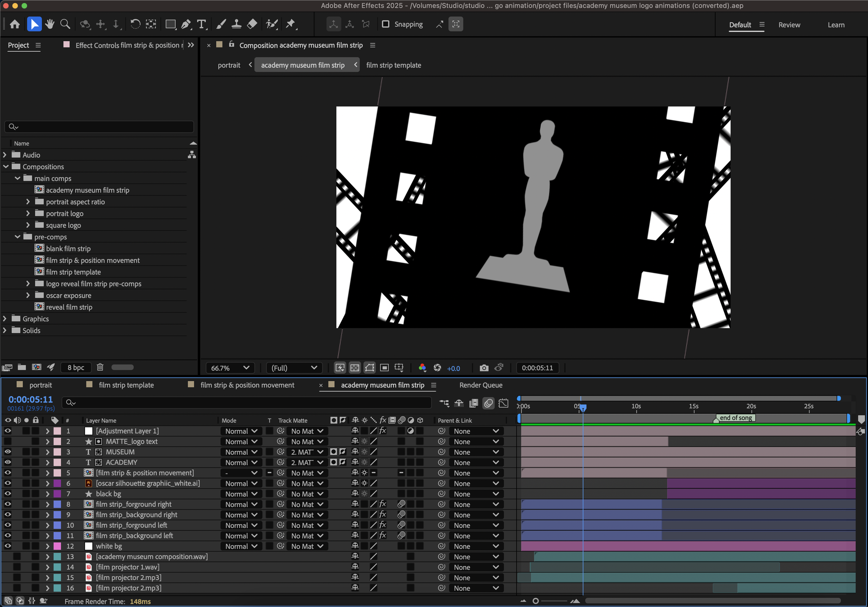
Task: Open blend Mode dropdown for white bg
Action: [x=241, y=546]
